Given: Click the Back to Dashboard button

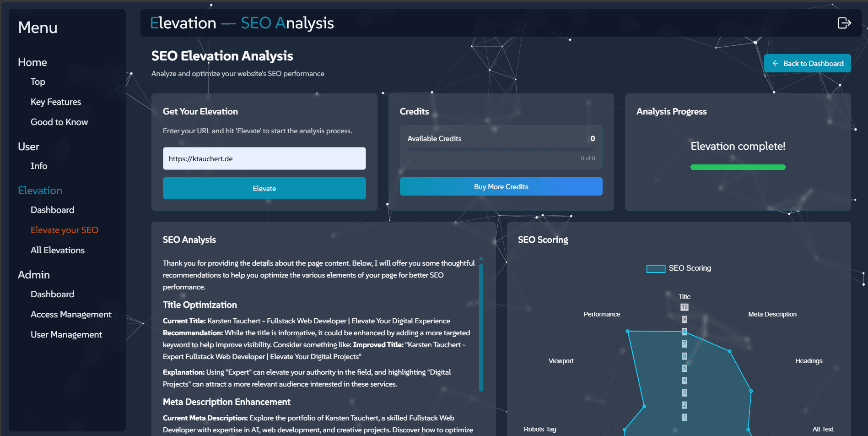Looking at the screenshot, I should (x=807, y=64).
